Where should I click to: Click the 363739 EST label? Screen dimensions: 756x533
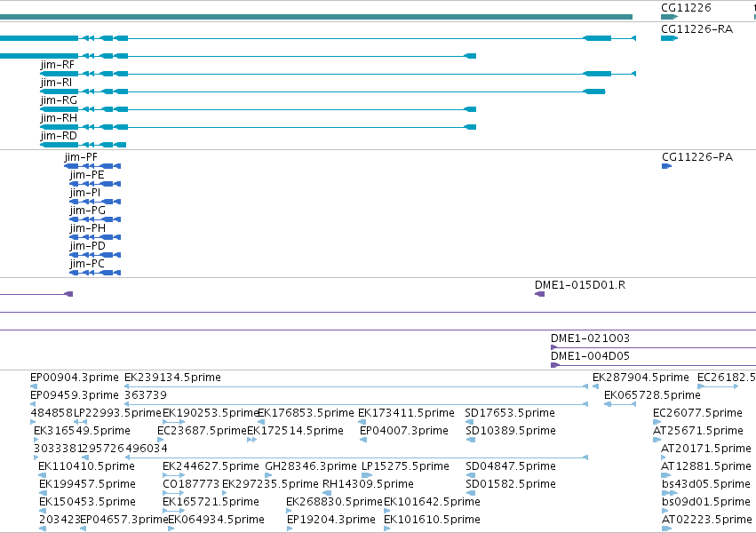tap(146, 395)
